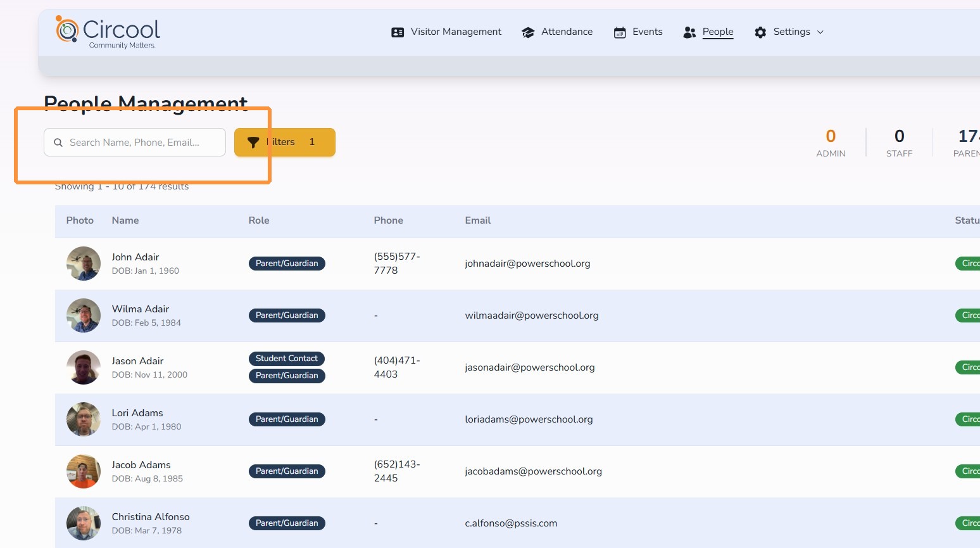Image resolution: width=980 pixels, height=548 pixels.
Task: Click Jacob Adams's Parent/Guardian badge
Action: pyautogui.click(x=287, y=471)
